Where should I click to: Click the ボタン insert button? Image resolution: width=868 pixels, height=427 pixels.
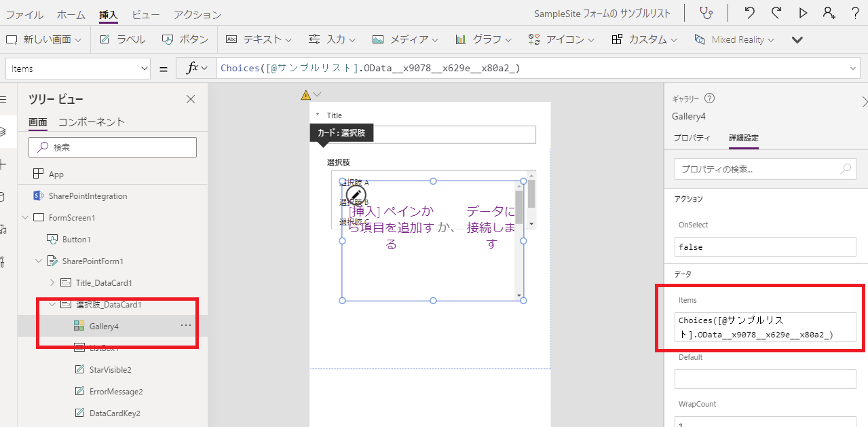(x=185, y=39)
